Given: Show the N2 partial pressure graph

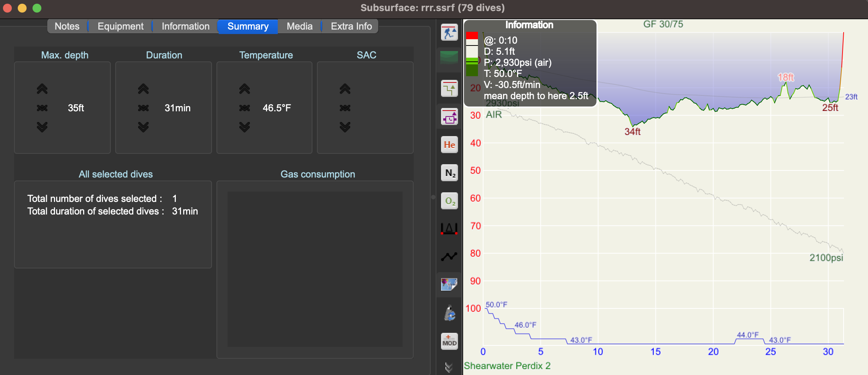Looking at the screenshot, I should [449, 173].
